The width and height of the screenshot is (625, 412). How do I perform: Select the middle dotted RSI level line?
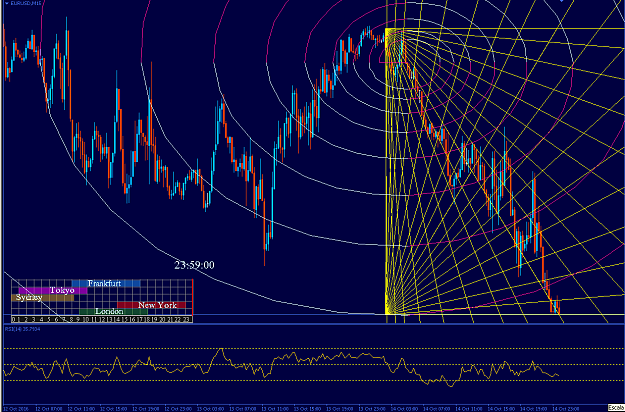point(312,365)
